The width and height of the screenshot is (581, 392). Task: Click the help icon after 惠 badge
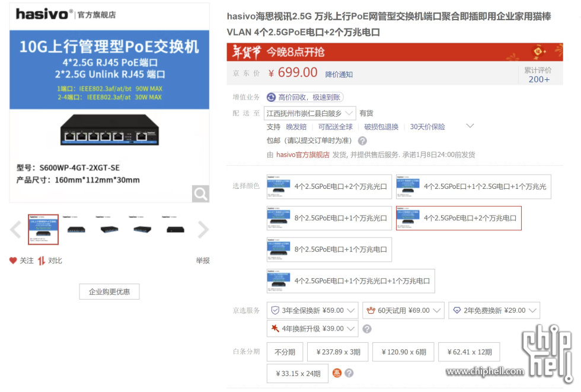(349, 372)
